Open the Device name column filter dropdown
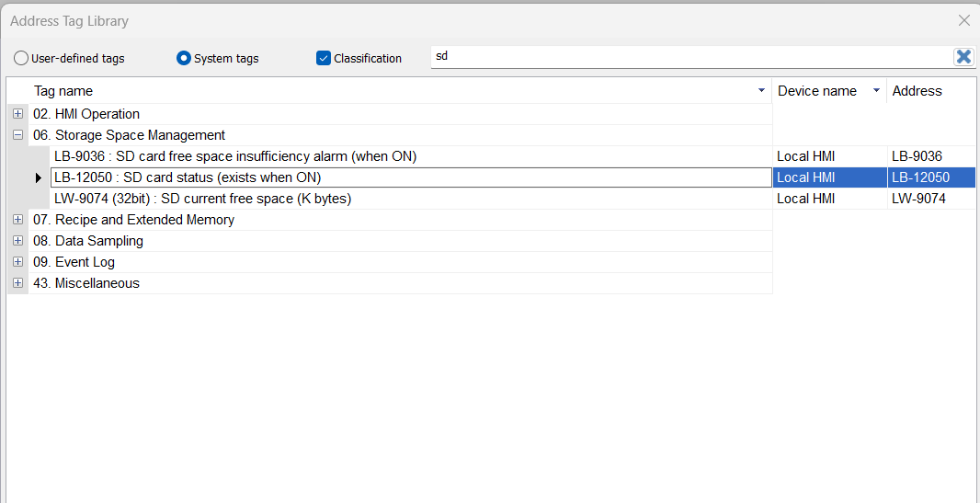Viewport: 980px width, 503px height. (875, 91)
